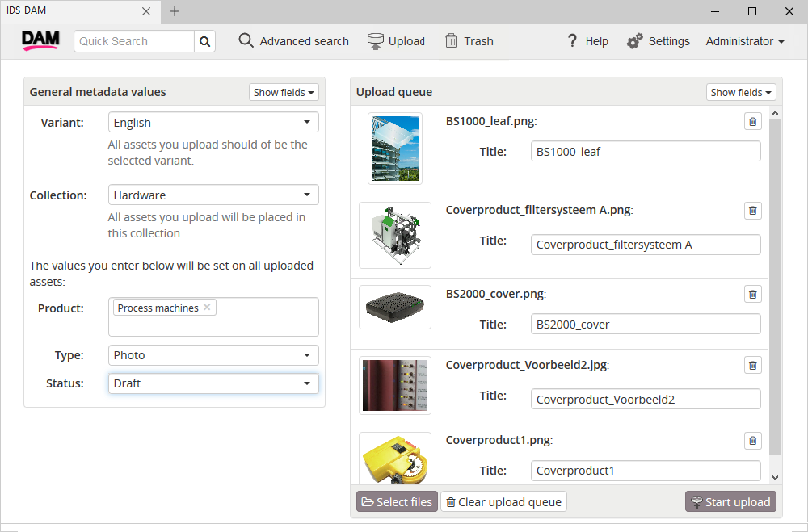Open a new browser tab

pos(175,11)
